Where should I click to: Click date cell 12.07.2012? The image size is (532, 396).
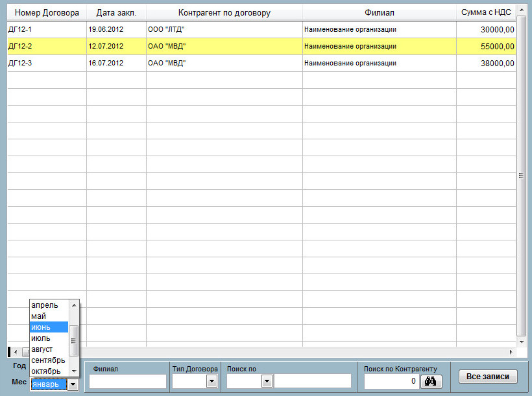point(116,47)
